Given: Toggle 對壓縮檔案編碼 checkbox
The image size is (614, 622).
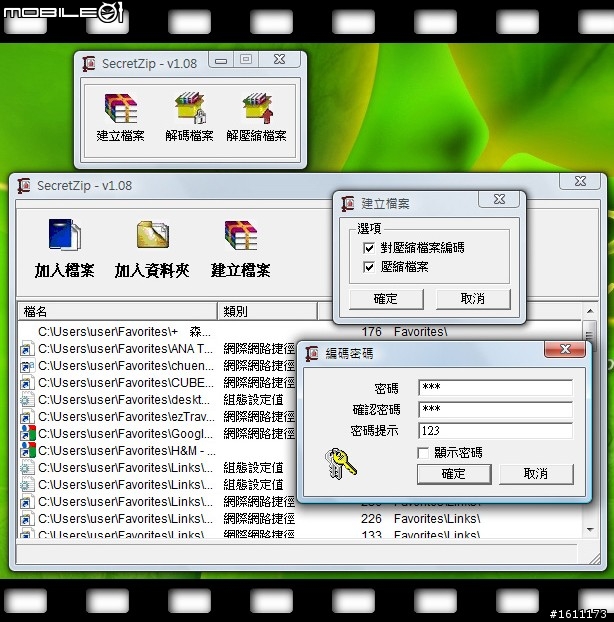Looking at the screenshot, I should point(368,248).
